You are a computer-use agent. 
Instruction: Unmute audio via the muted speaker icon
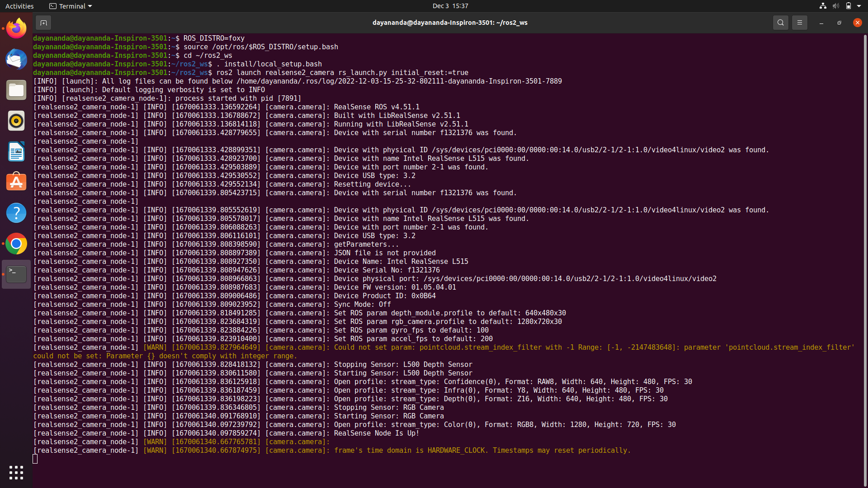tap(835, 6)
